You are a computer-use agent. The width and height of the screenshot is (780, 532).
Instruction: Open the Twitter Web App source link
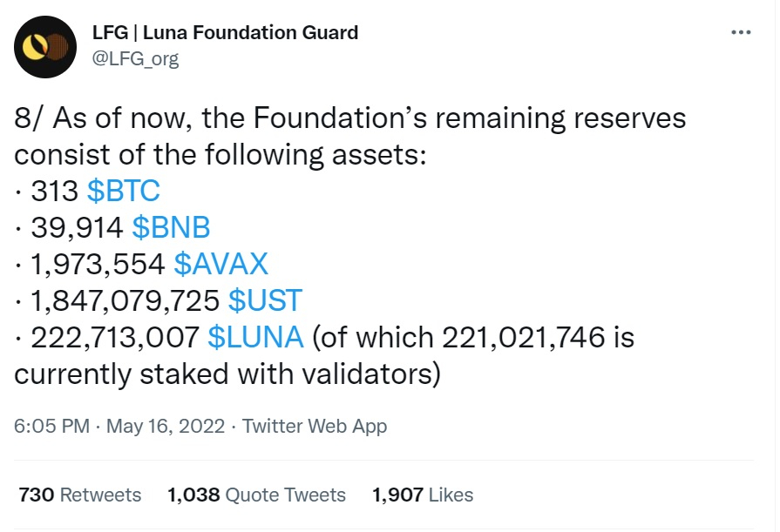point(315,427)
